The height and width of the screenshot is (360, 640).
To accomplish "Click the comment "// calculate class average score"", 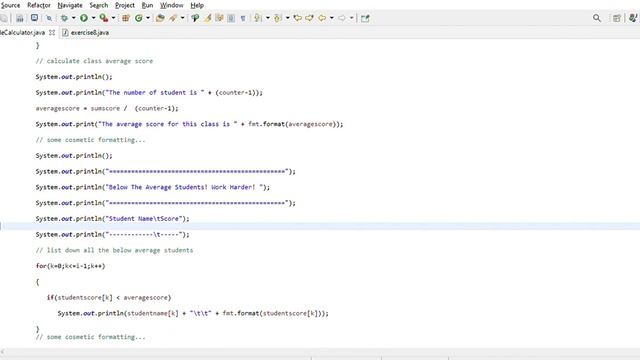I will click(x=94, y=61).
